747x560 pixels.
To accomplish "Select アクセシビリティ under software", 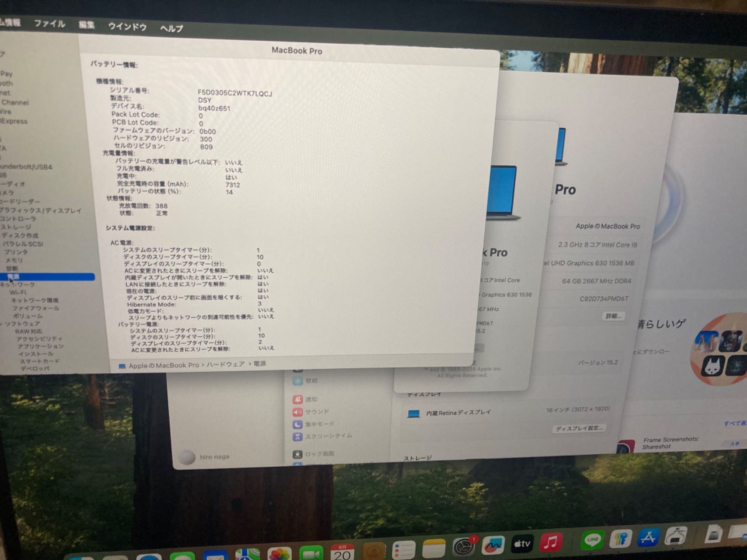I will (39, 339).
